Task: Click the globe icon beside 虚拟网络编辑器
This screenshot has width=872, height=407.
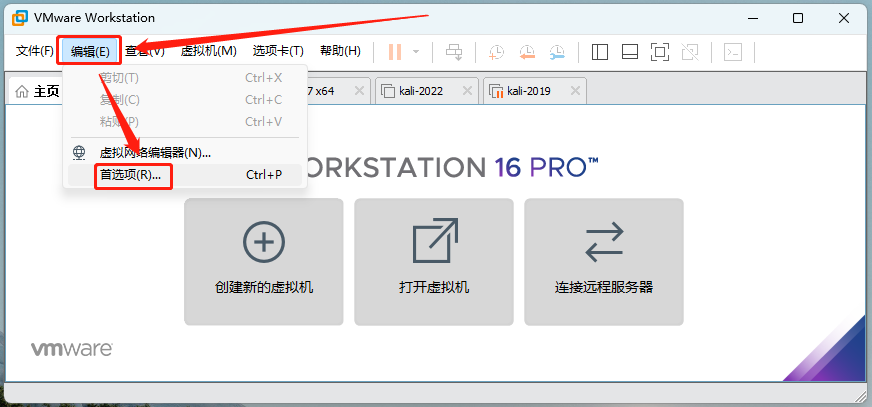Action: click(x=80, y=152)
